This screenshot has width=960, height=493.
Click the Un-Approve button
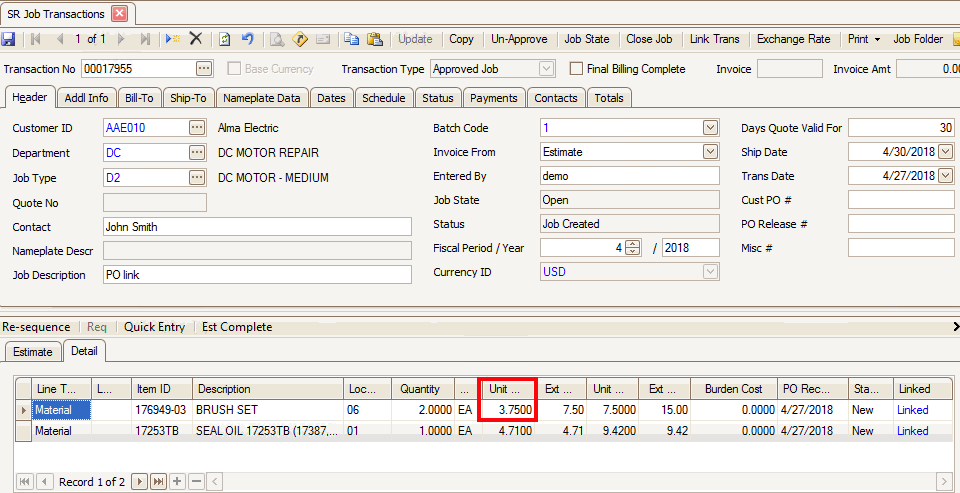pyautogui.click(x=519, y=39)
